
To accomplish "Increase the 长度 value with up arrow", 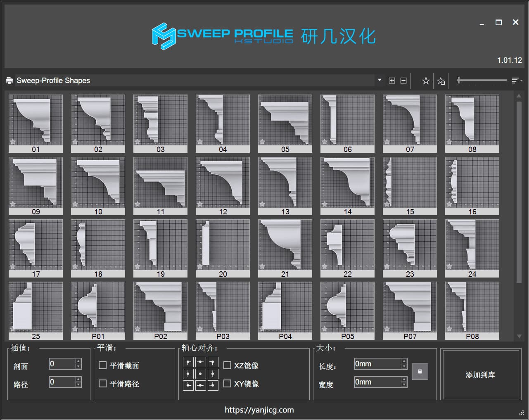I will [404, 361].
